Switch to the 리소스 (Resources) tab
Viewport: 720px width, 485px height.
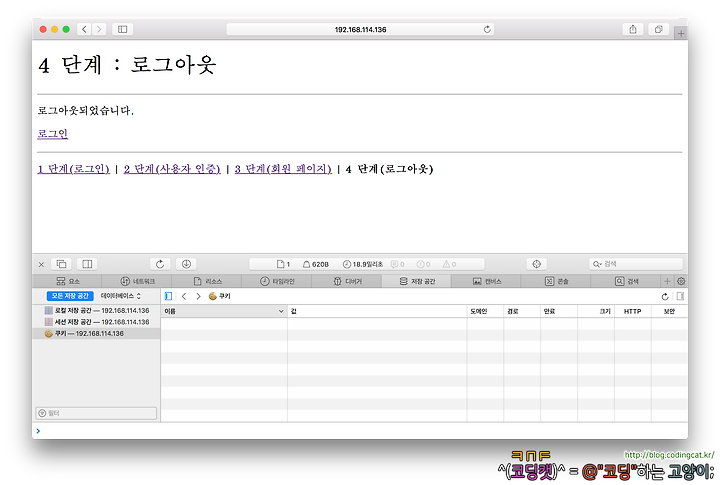tap(207, 281)
